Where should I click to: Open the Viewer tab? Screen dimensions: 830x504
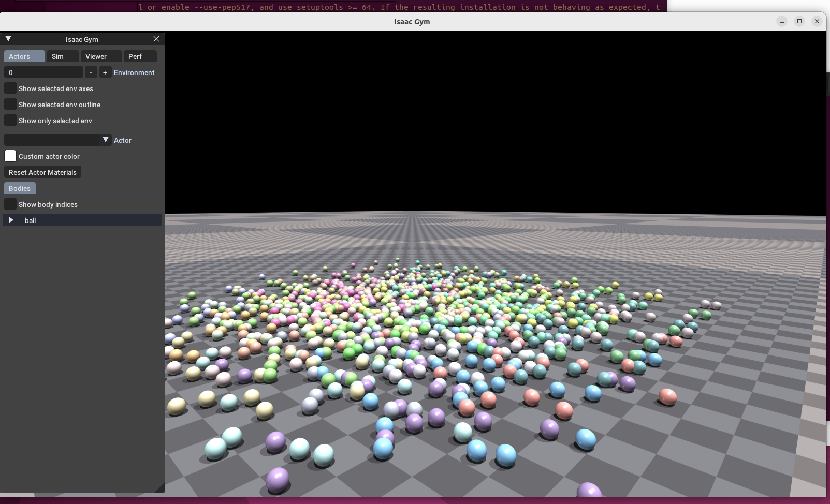[101, 56]
